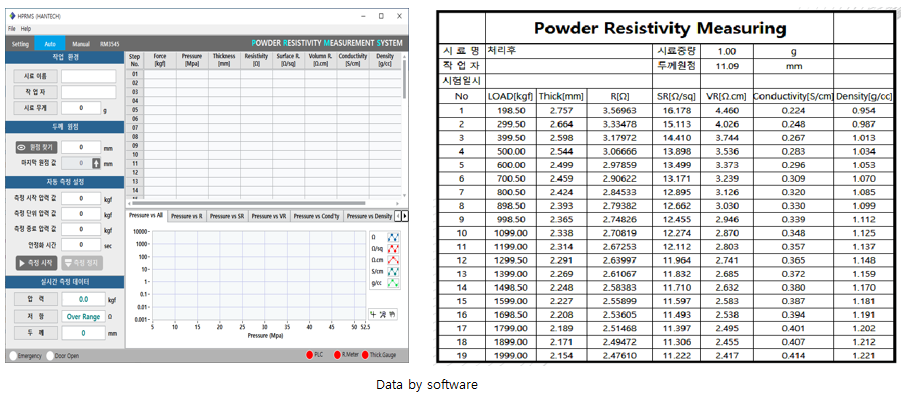Viewport: 906px width, 398px height.
Task: Click the red PLC status indicator
Action: (310, 355)
